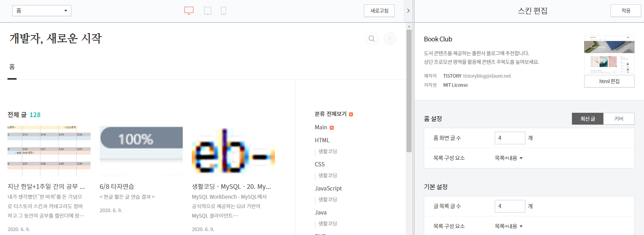Screen dimensions: 644x235
Task: Click the tistoryblog@daum.net author email
Action: coord(487,76)
